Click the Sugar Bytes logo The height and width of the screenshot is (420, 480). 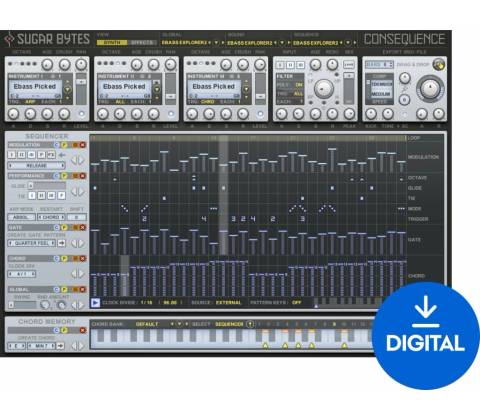pyautogui.click(x=47, y=39)
